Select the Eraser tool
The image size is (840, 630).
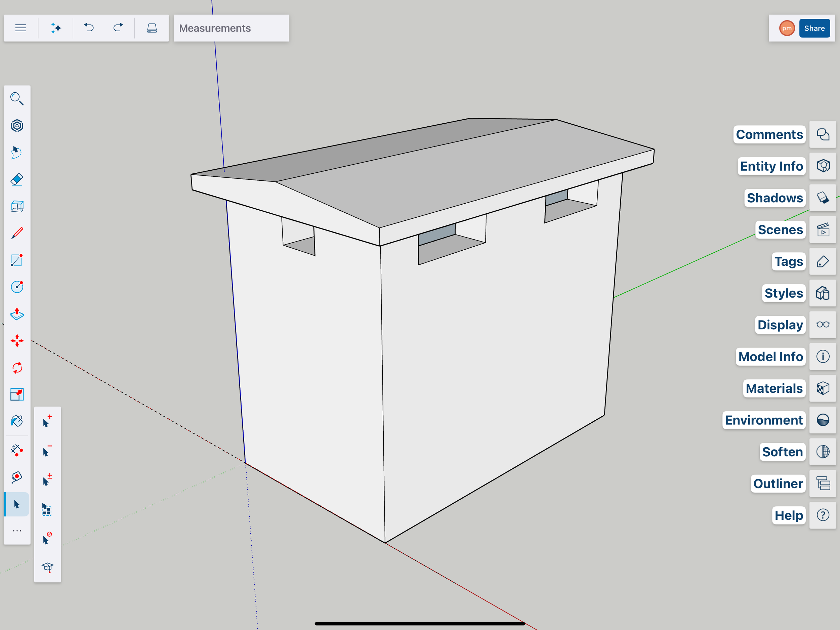click(x=17, y=179)
